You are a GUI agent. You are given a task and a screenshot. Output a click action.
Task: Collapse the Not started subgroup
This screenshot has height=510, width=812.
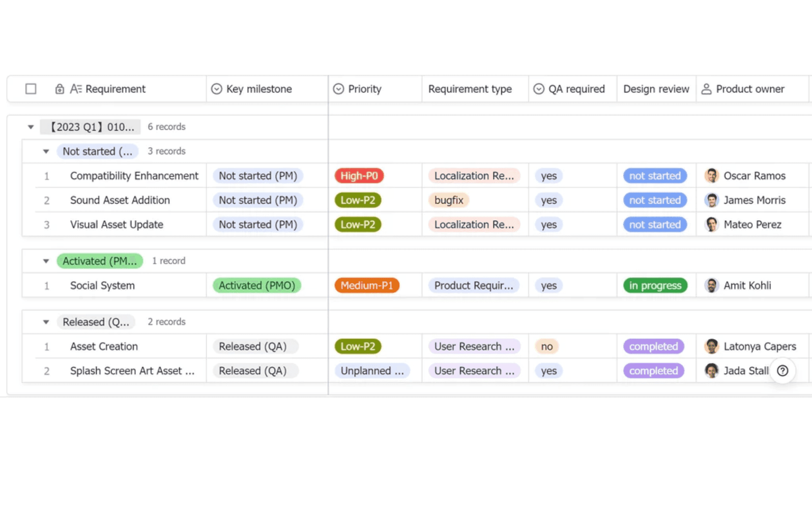(x=46, y=151)
